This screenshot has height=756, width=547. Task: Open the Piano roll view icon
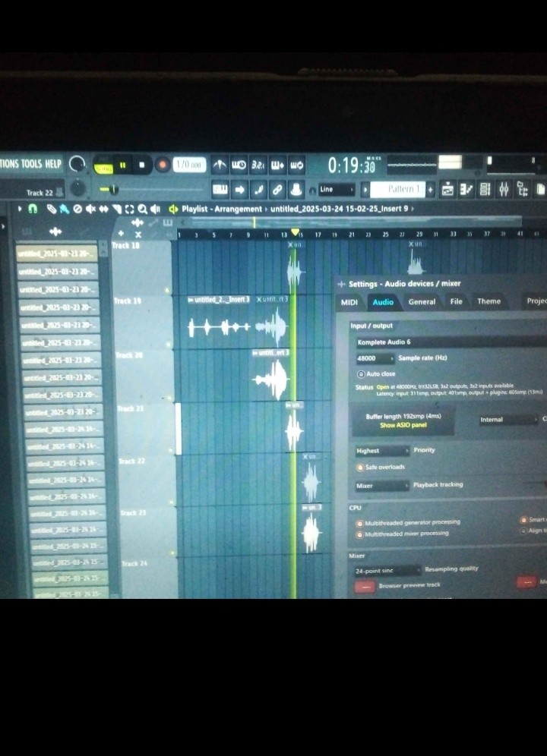(x=466, y=190)
